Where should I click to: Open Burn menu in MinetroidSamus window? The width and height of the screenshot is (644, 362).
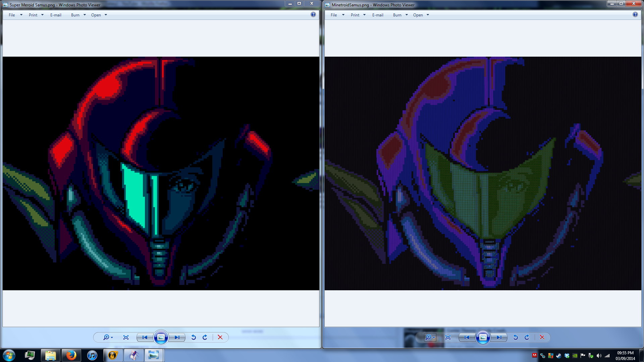pyautogui.click(x=400, y=15)
